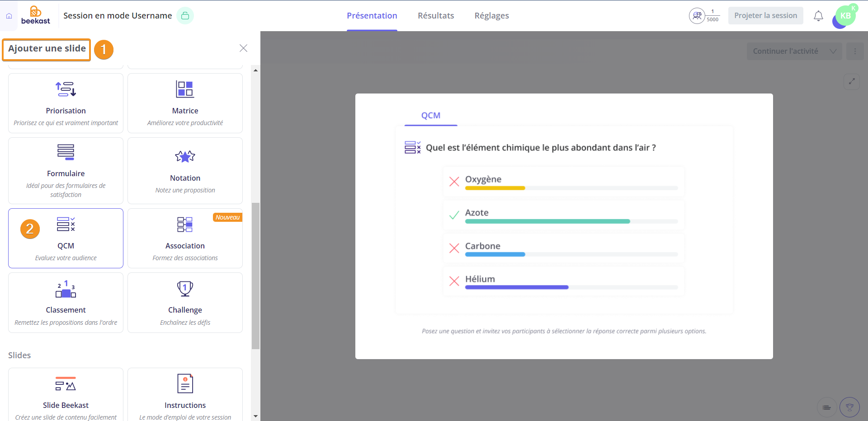Select the Challenge trophy icon

[185, 289]
